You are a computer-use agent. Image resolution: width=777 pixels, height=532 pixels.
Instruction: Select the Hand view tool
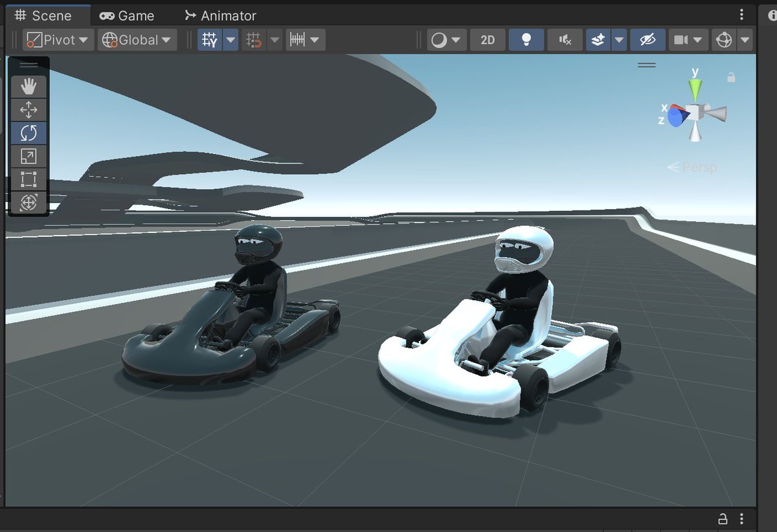point(27,86)
